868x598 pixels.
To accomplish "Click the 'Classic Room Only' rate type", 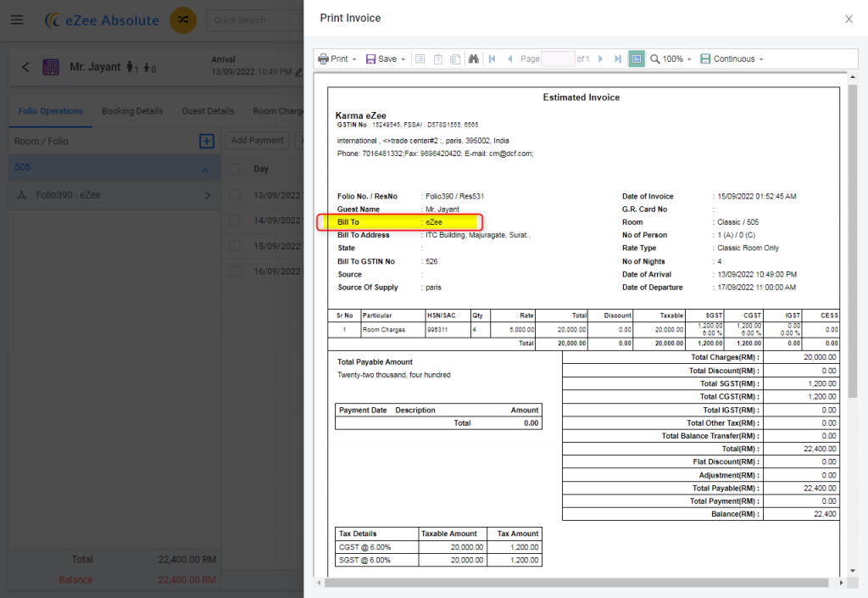I will 748,248.
